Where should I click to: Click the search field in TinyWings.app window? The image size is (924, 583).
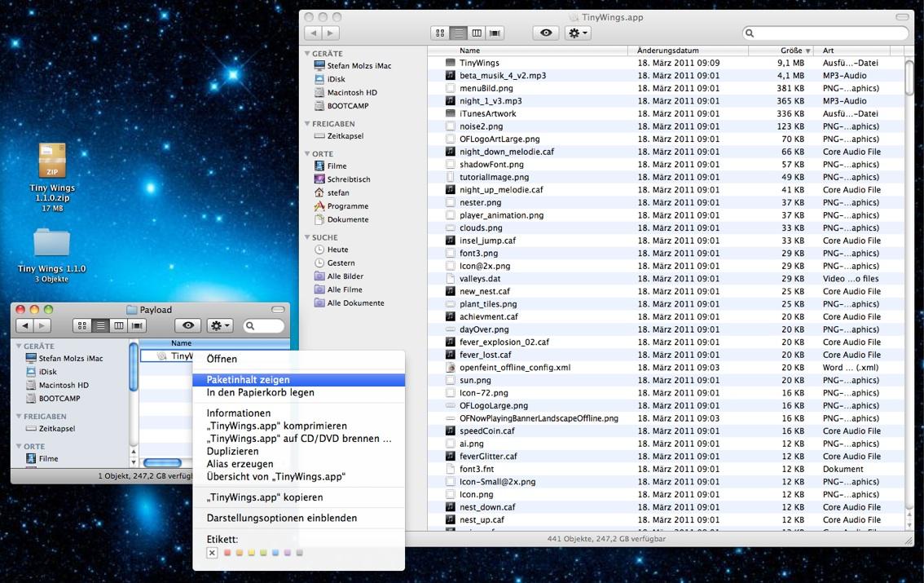tap(825, 33)
